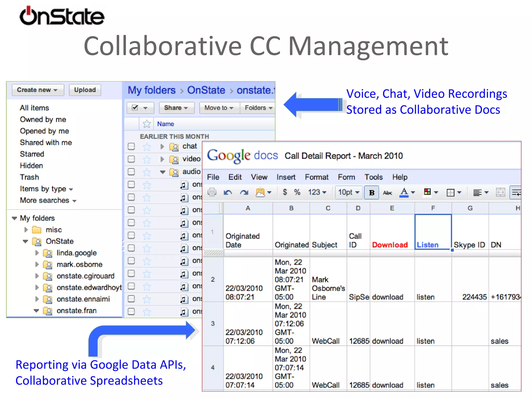Viewport: 532px width, 399px height.
Task: Expand the mark.osborne folder
Action: (x=37, y=264)
